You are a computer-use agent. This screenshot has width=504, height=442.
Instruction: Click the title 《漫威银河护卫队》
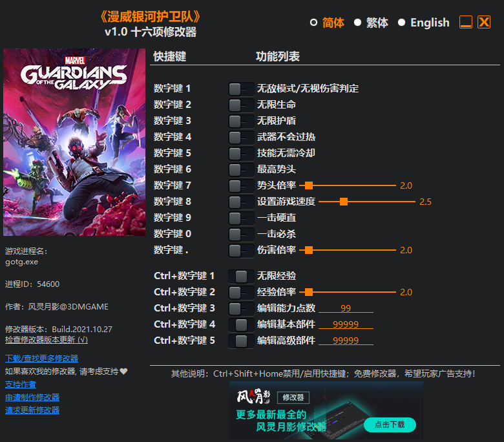pyautogui.click(x=150, y=17)
